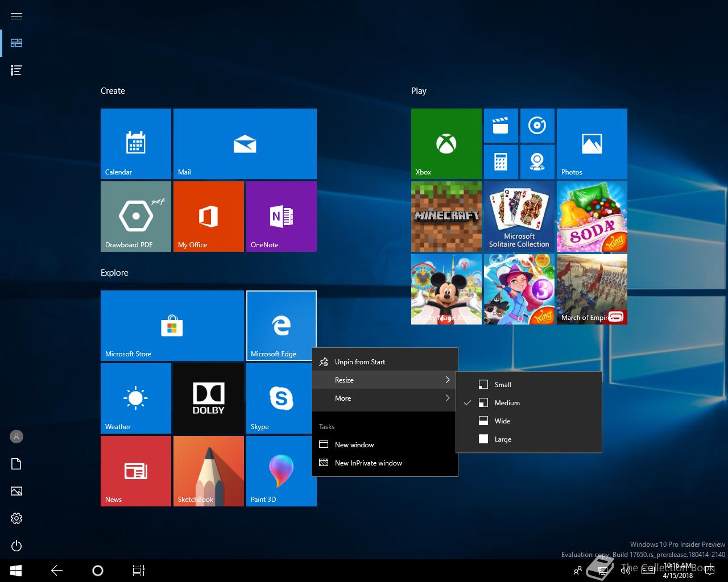Launch the Dolby tile
The width and height of the screenshot is (728, 582).
[x=209, y=398]
